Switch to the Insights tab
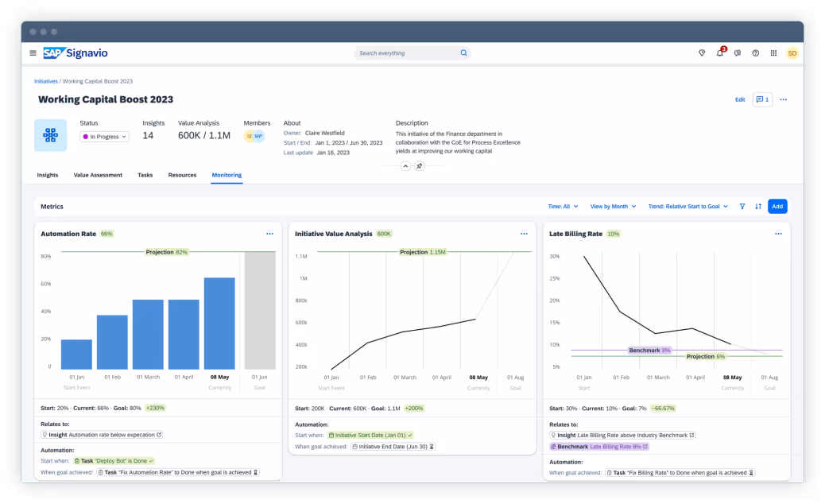 pos(48,175)
